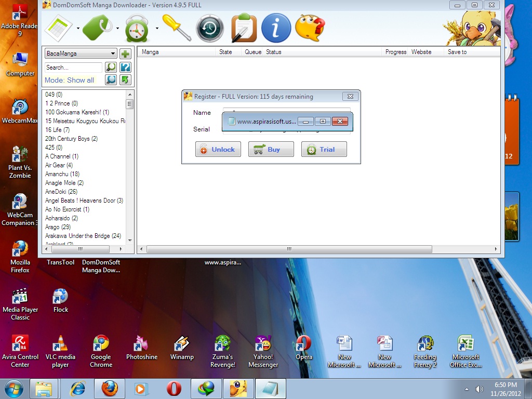The width and height of the screenshot is (532, 399).
Task: Click the green tag toolbar icon
Action: [x=98, y=28]
